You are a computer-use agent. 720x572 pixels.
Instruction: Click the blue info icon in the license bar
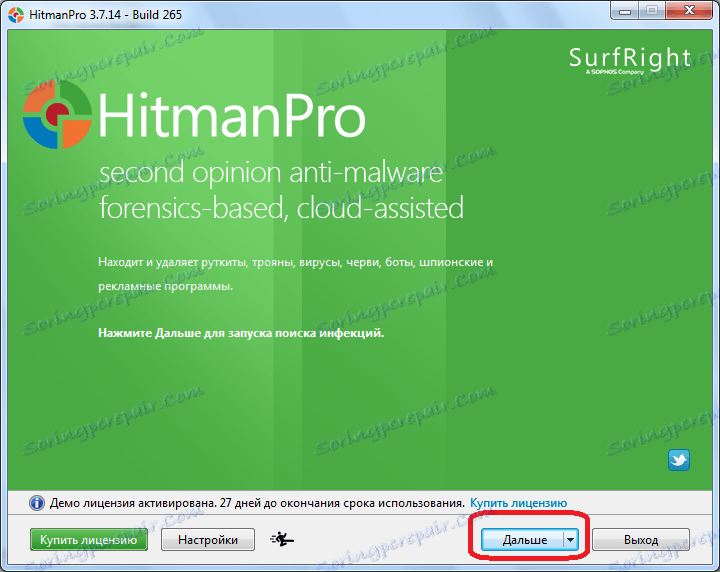(x=37, y=503)
